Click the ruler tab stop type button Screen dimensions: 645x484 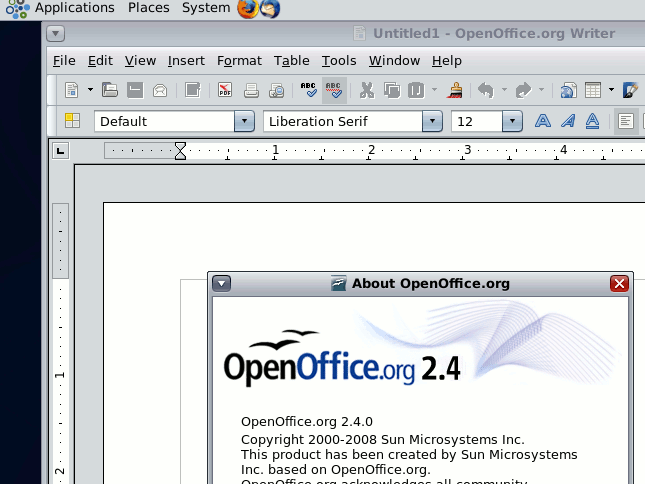[x=61, y=151]
